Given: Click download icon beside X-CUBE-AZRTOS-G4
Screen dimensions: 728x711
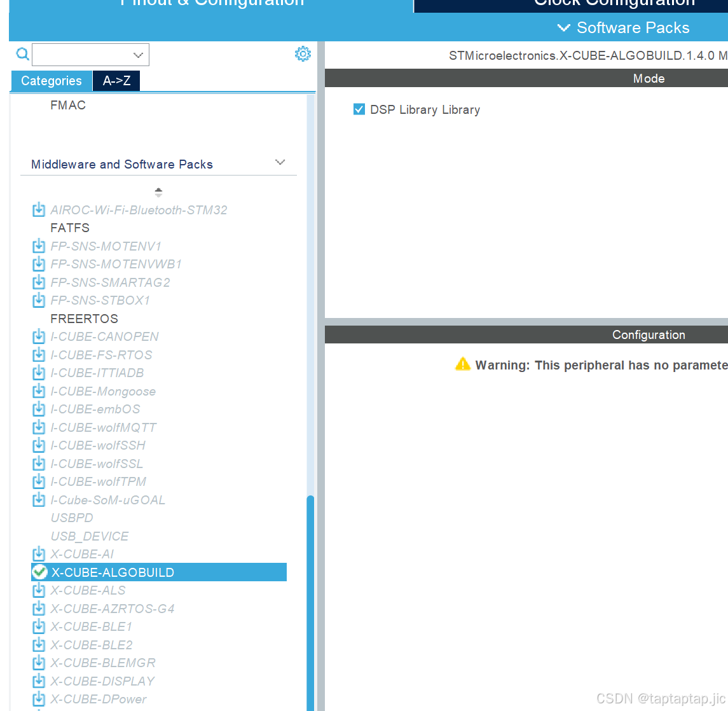Looking at the screenshot, I should (39, 608).
